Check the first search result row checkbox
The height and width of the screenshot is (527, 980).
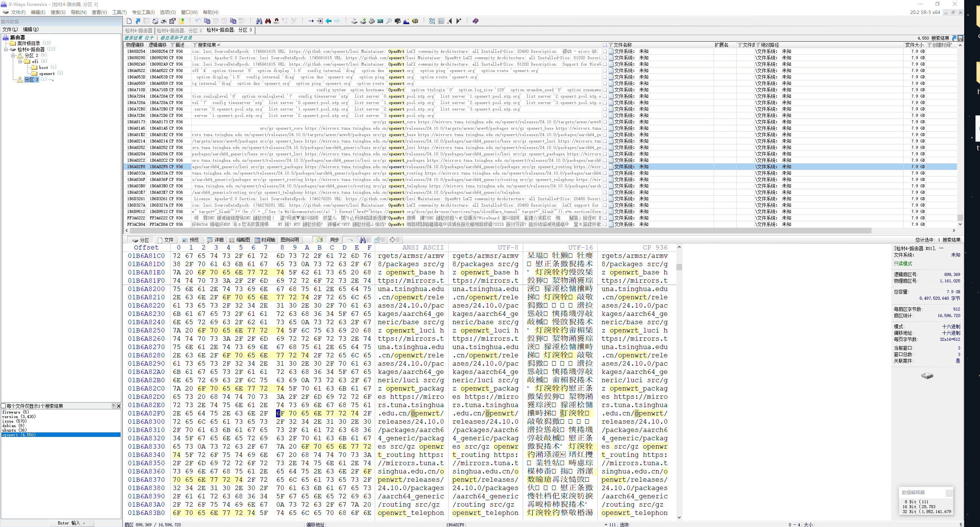pyautogui.click(x=605, y=51)
